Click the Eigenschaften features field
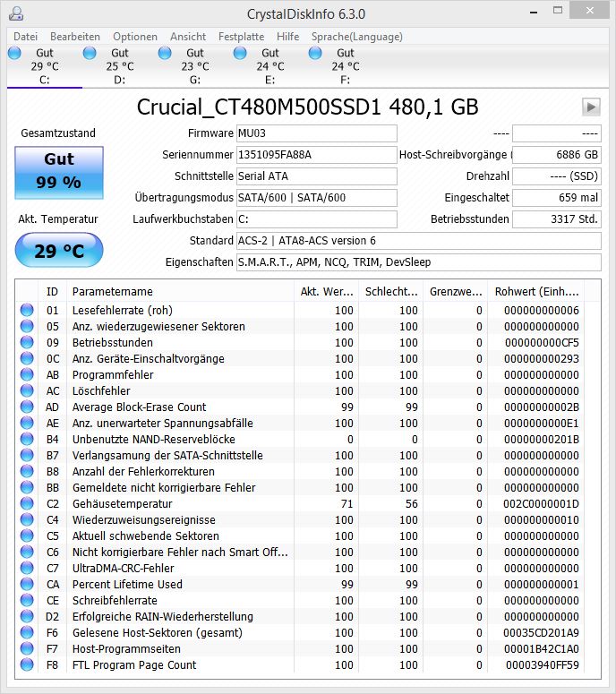The height and width of the screenshot is (694, 616). [419, 262]
